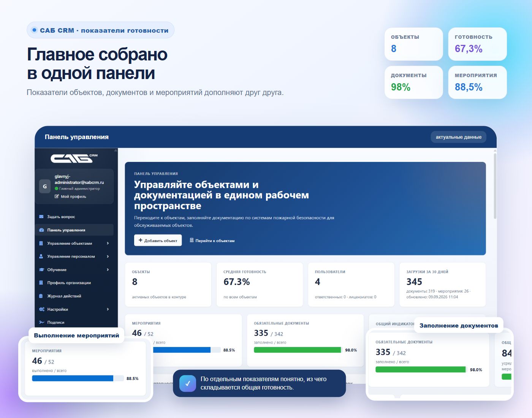Expand the Управление персоналом submenu chevron
This screenshot has width=532, height=418.
pyautogui.click(x=108, y=256)
